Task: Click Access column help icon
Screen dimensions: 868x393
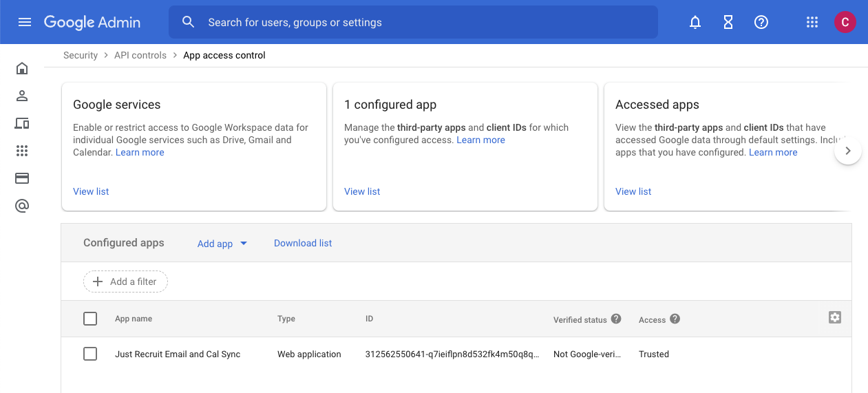Action: click(x=675, y=319)
